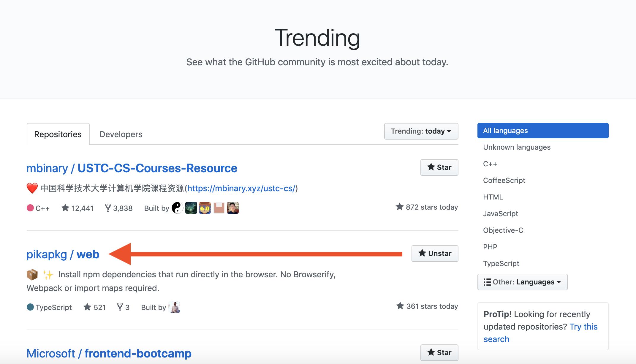Filter by Unknown languages

point(517,147)
